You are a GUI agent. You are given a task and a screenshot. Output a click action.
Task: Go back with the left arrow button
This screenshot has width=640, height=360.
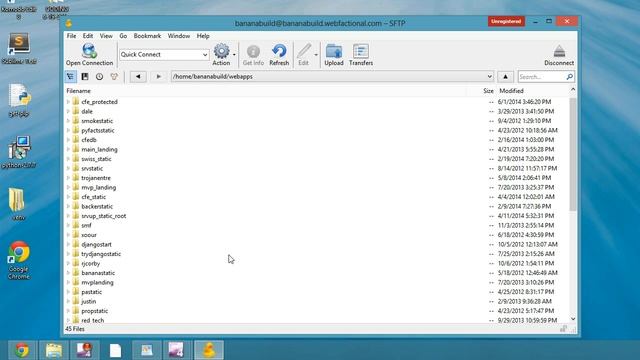coord(138,76)
